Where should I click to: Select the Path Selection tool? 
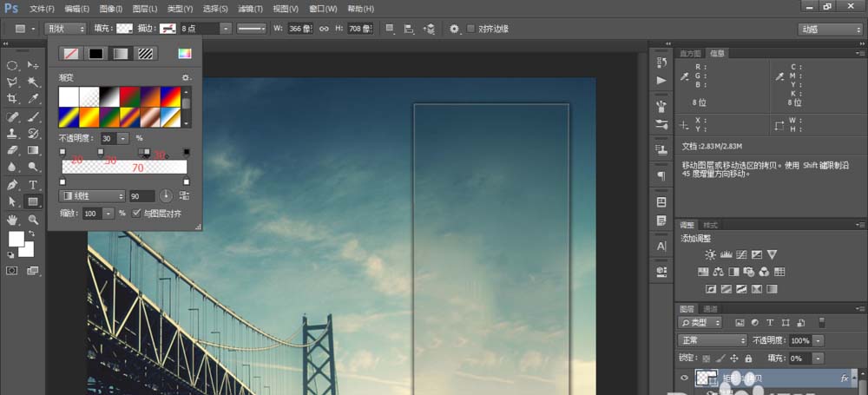click(12, 201)
